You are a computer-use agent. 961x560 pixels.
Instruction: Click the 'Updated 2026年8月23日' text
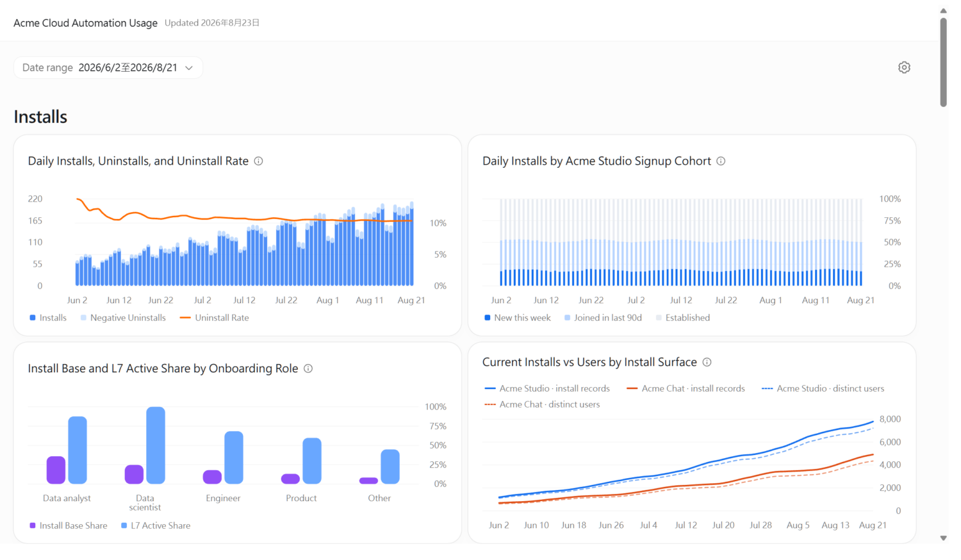click(212, 23)
